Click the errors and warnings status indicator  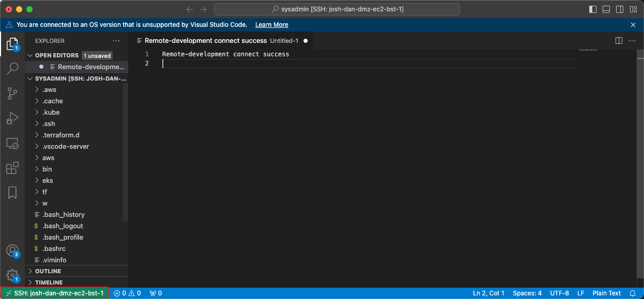[x=128, y=293]
